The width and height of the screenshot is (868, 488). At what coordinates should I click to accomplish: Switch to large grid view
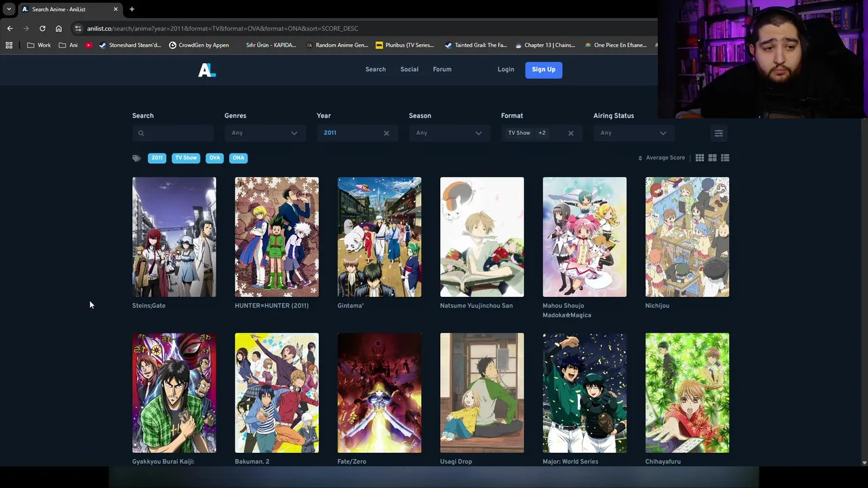712,158
